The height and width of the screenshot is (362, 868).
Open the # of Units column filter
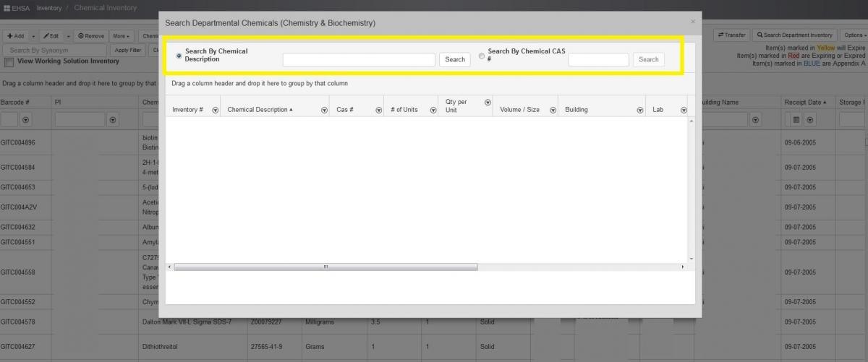coord(433,110)
